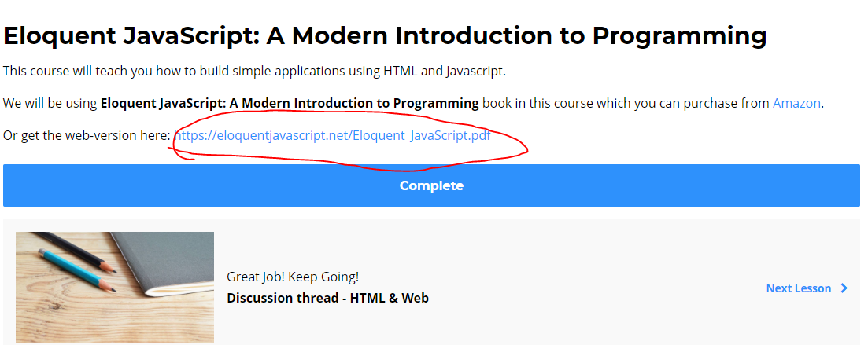Click the 'This course will teach you' sentence
Screen dimensions: 868x345
[x=254, y=72]
